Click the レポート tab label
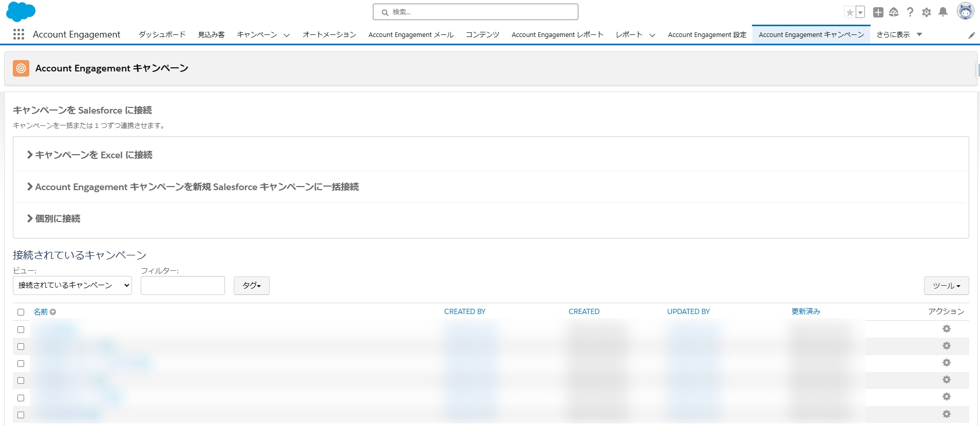This screenshot has height=426, width=980. [629, 34]
